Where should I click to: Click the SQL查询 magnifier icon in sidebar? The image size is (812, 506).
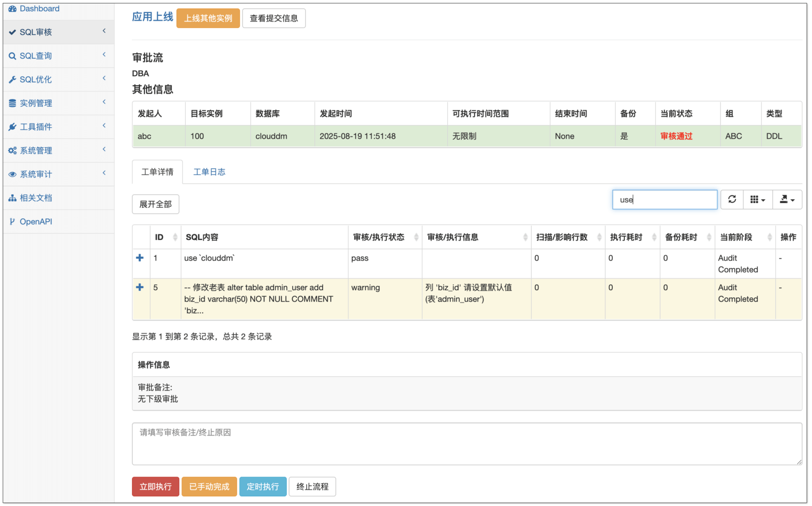click(12, 56)
